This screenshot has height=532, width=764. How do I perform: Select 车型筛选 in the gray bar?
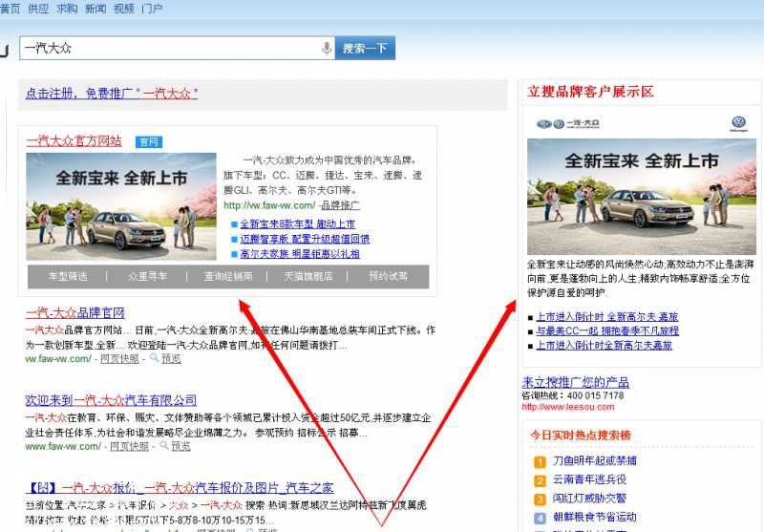click(68, 277)
